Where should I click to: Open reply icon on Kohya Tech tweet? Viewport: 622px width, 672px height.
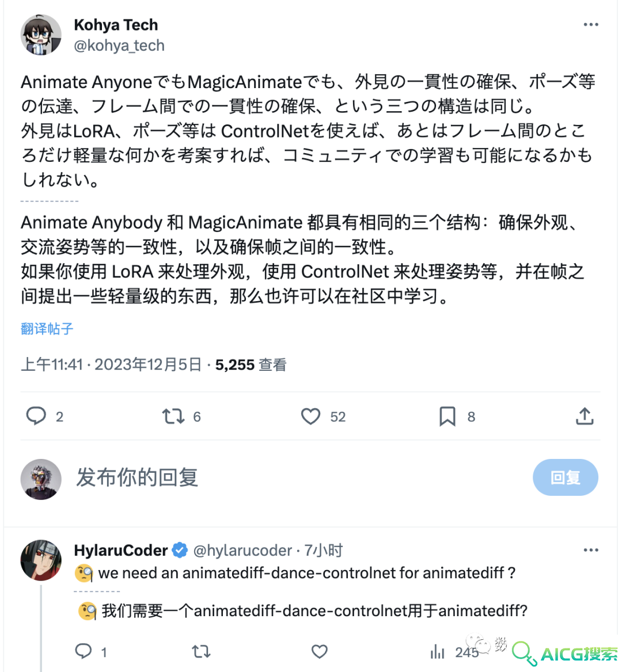(36, 416)
